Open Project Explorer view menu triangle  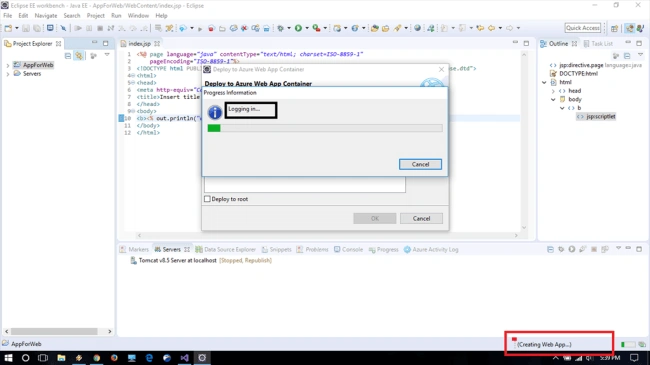click(107, 55)
